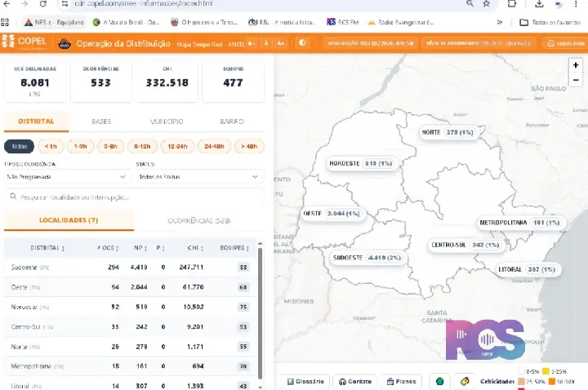Screen dimensions: 588x390
Task: Open the Tipo de Ocorrência dropdown
Action: pyautogui.click(x=67, y=177)
